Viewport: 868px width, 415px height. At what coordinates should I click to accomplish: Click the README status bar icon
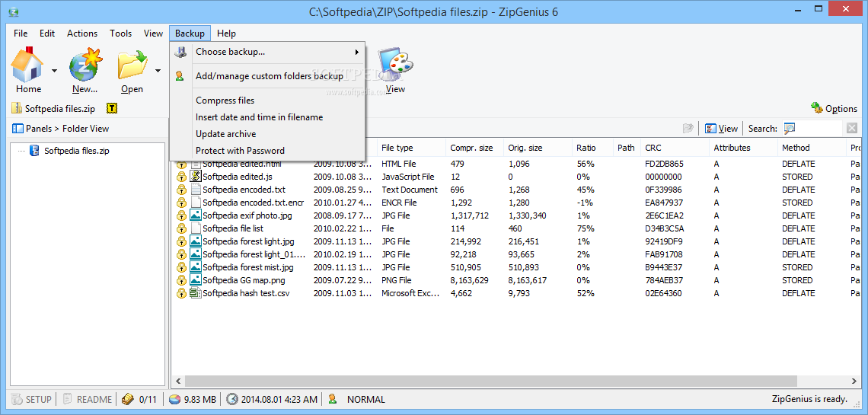pos(68,399)
